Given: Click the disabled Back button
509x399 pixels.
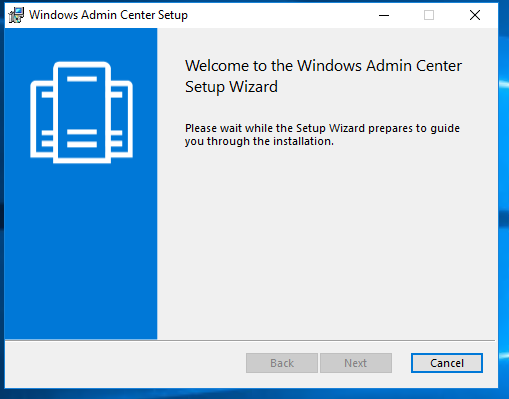Looking at the screenshot, I should point(282,363).
